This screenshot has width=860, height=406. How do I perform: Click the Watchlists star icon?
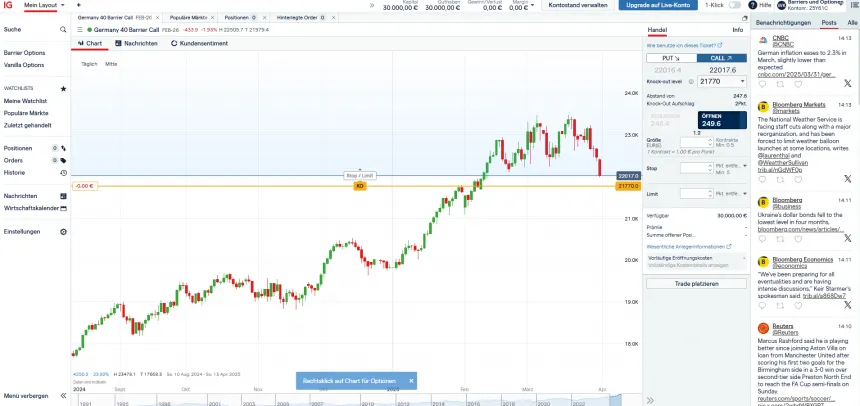click(63, 88)
